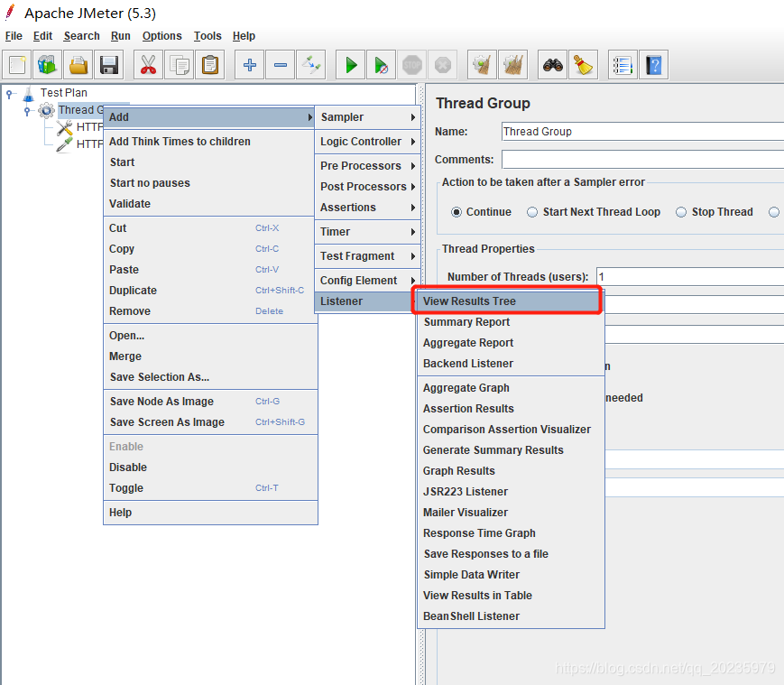
Task: Click the Number of Threads field
Action: 690,276
